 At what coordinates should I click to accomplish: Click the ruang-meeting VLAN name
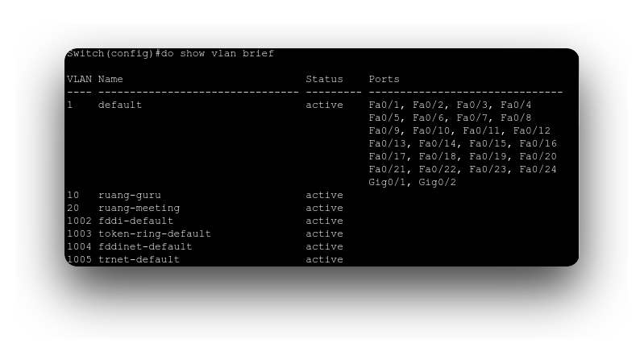(x=139, y=209)
